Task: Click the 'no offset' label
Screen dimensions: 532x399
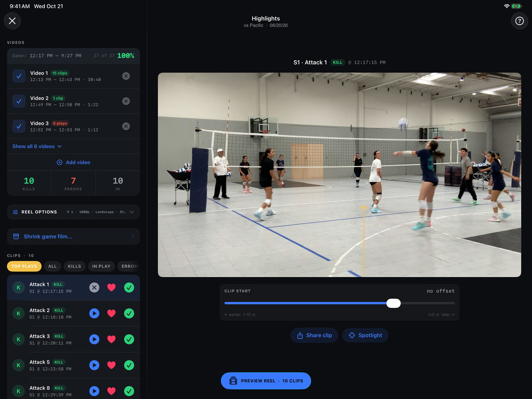Action: pos(441,291)
